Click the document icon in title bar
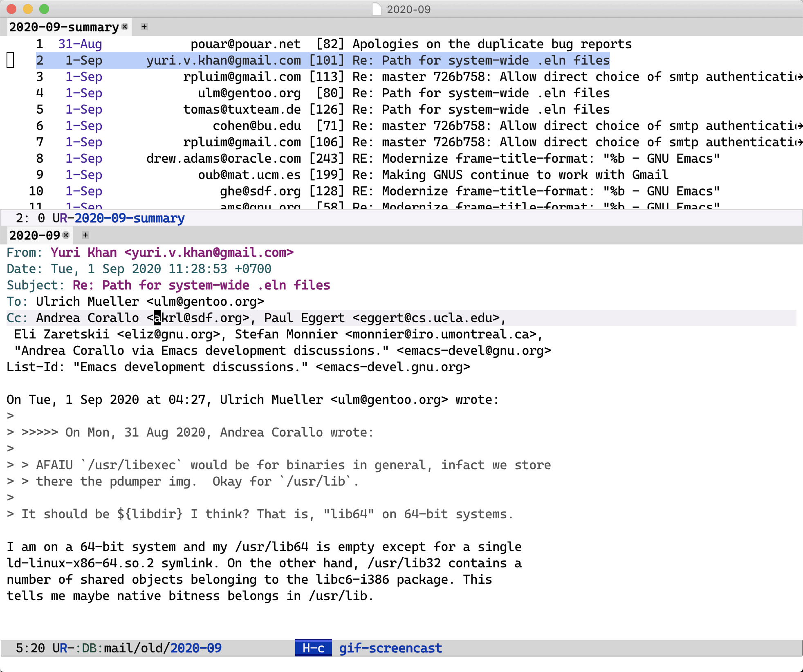This screenshot has height=672, width=803. (377, 9)
